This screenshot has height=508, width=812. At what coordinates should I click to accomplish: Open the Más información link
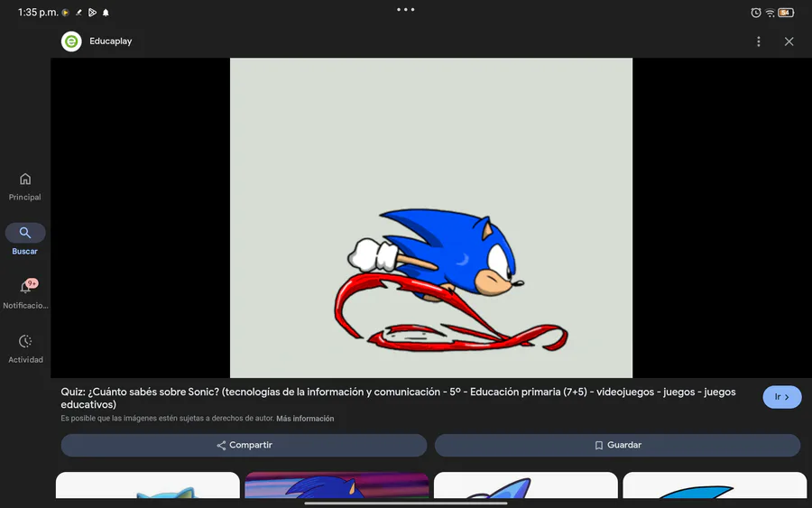click(x=305, y=419)
